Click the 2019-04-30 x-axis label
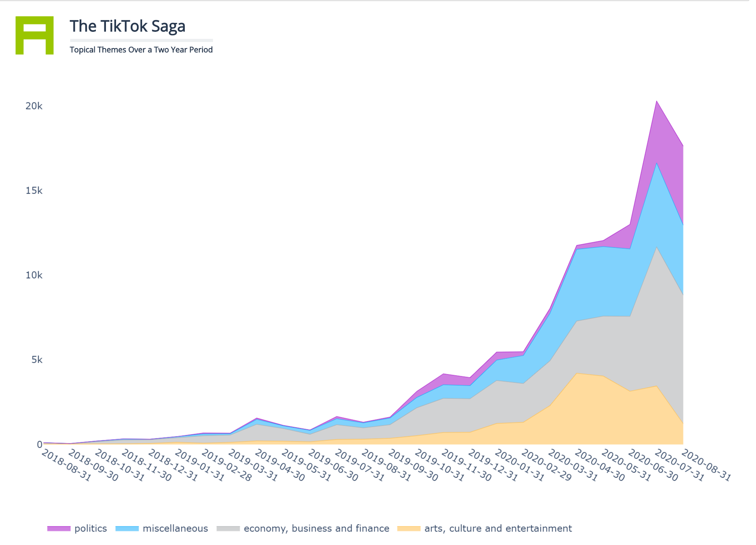Image resolution: width=756 pixels, height=545 pixels. pos(279,465)
